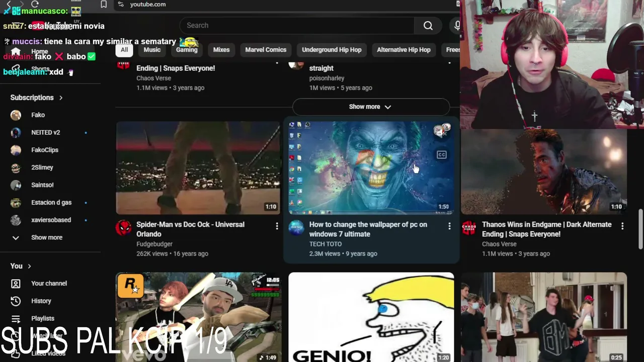Open options for Thanos Wins in Endgame video
The image size is (644, 362).
click(x=622, y=226)
